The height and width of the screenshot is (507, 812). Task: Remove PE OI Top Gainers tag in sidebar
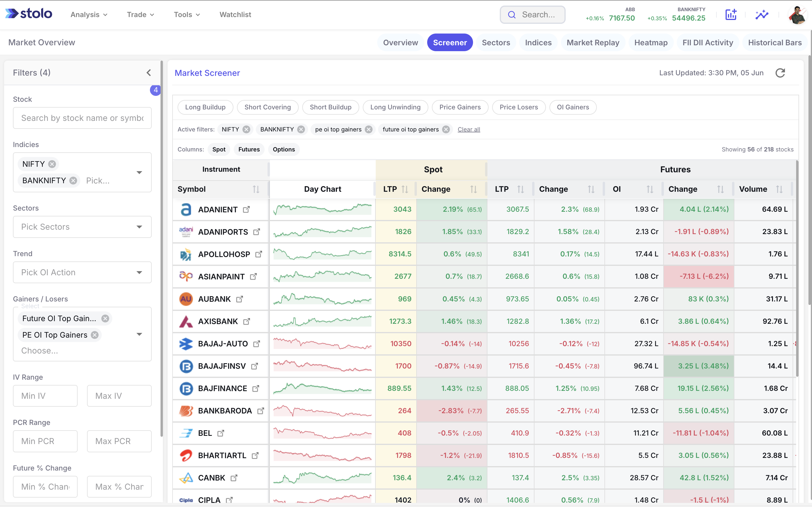pyautogui.click(x=95, y=335)
